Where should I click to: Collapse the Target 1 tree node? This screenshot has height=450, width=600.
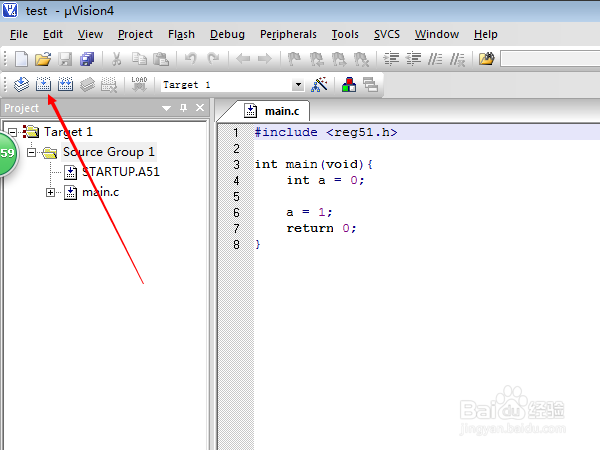pyautogui.click(x=13, y=132)
